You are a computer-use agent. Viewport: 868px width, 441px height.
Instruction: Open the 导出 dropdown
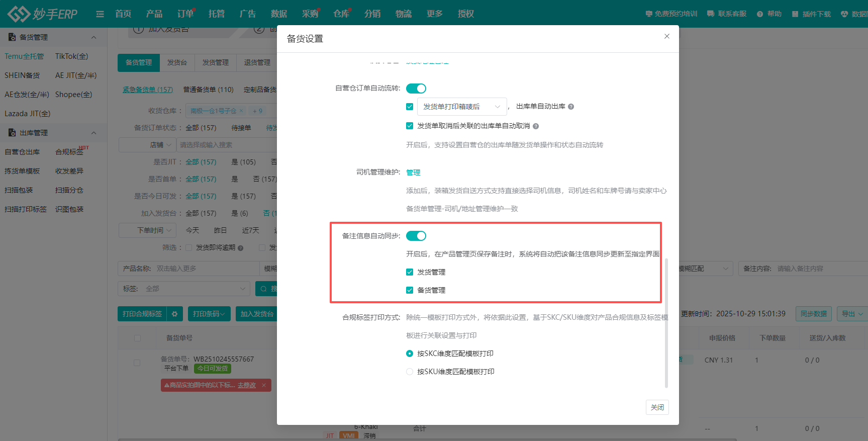pyautogui.click(x=852, y=314)
